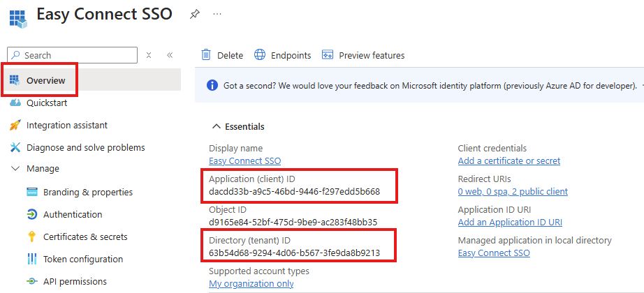Click the Certificates & secrets key icon
Image resolution: width=644 pixels, height=293 pixels.
pos(32,236)
